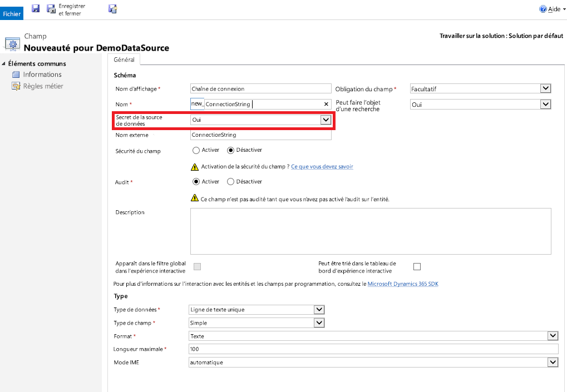
Task: Click the Aide help icon
Action: pos(543,9)
